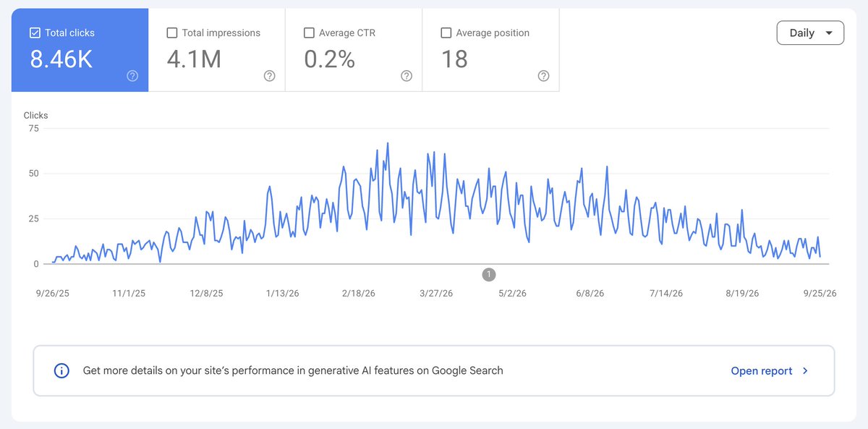Click the 9/26/25 date axis label

52,293
